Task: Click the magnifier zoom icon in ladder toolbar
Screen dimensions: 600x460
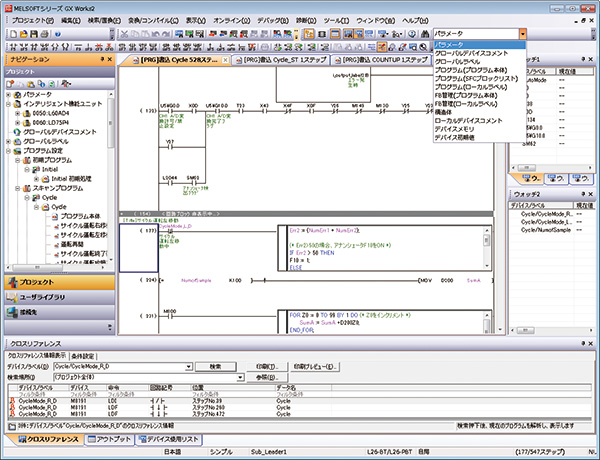Action: 423,47
